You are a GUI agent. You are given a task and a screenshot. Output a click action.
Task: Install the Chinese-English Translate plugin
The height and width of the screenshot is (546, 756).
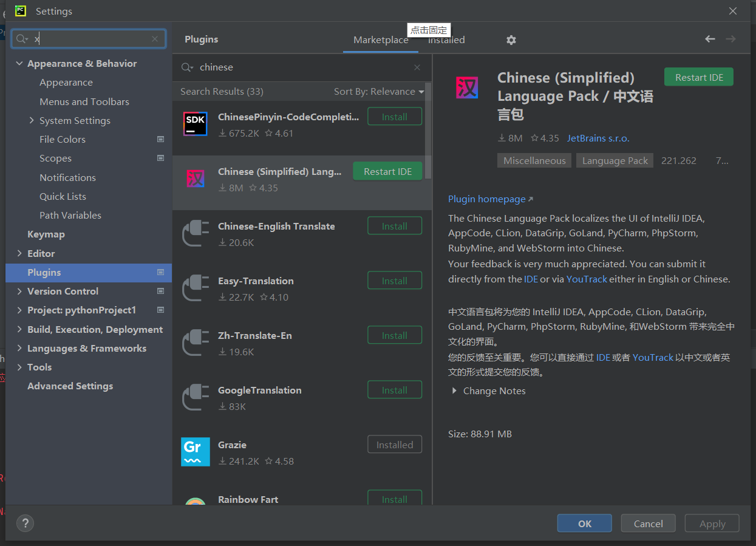point(395,226)
